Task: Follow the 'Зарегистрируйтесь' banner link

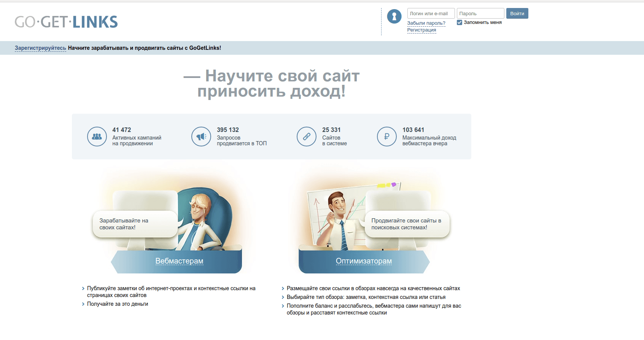Action: coord(40,48)
